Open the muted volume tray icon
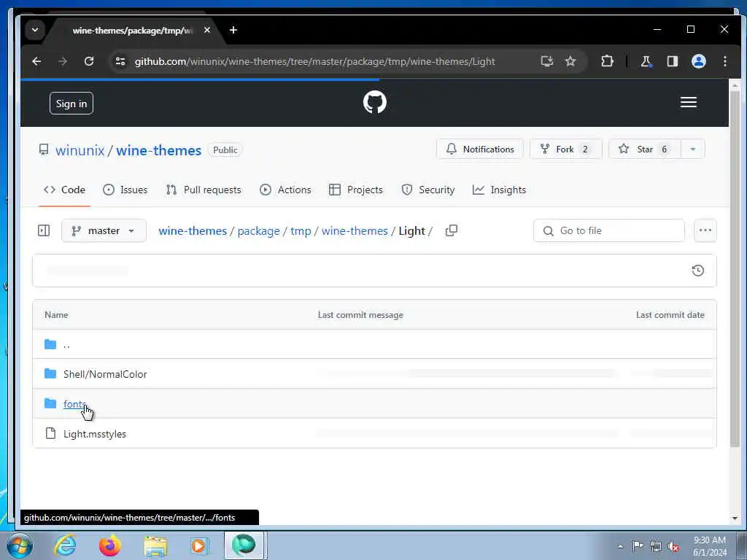The width and height of the screenshot is (747, 560). click(673, 546)
